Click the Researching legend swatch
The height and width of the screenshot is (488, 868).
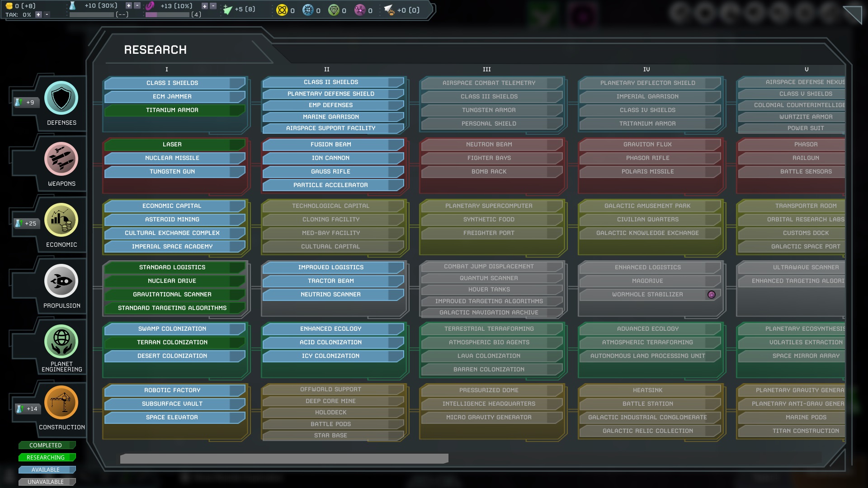click(x=47, y=457)
